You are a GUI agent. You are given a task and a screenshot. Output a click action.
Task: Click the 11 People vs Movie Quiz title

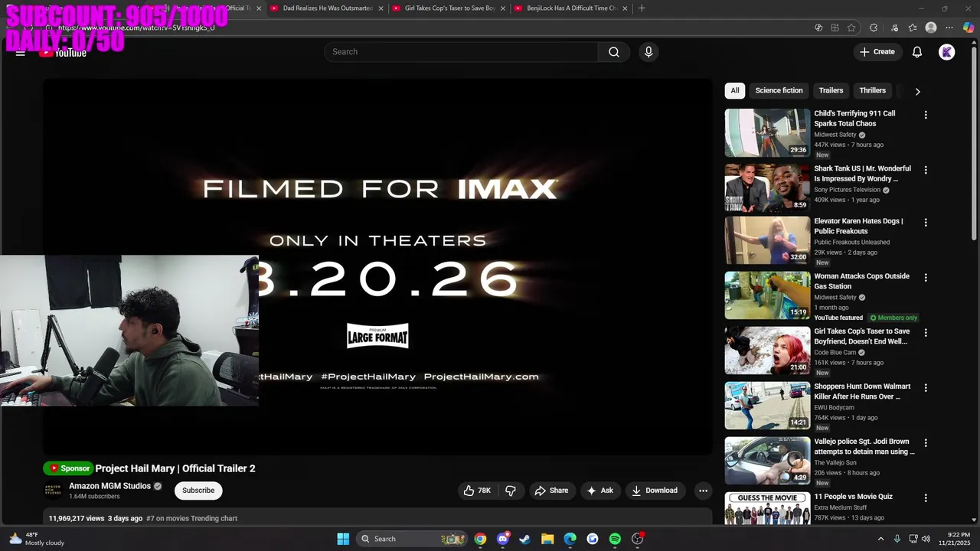[853, 497]
